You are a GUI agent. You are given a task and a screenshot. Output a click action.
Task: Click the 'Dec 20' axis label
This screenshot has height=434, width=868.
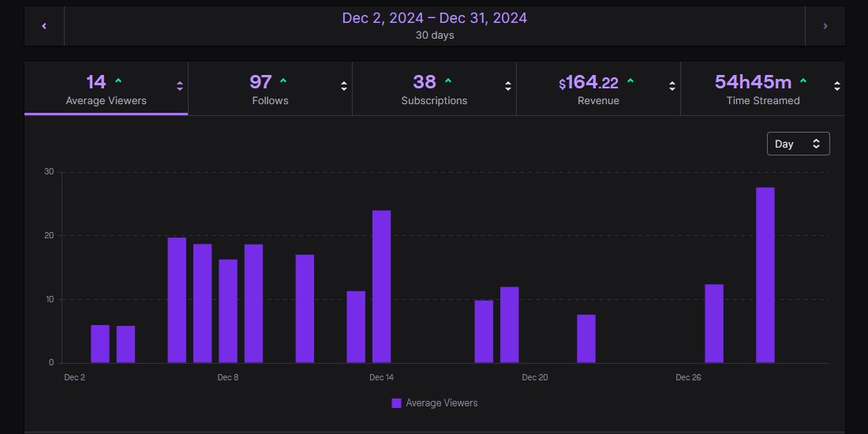click(x=535, y=377)
